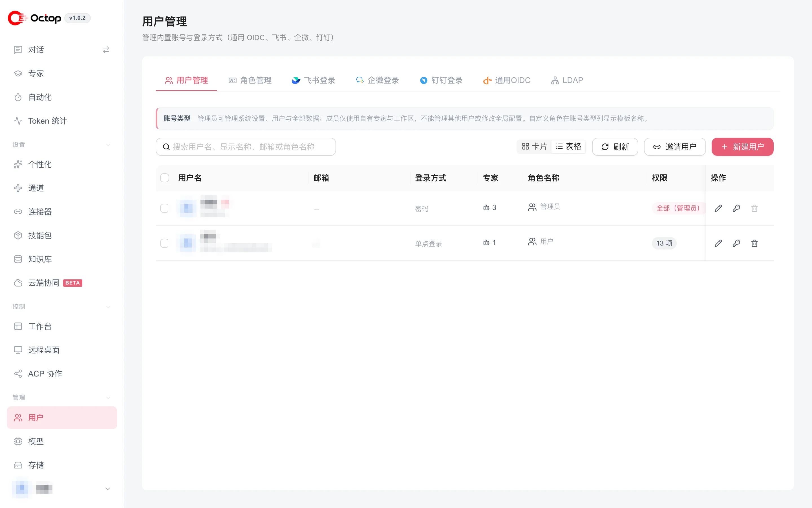Switch to the 企微登录 tab

(377, 80)
